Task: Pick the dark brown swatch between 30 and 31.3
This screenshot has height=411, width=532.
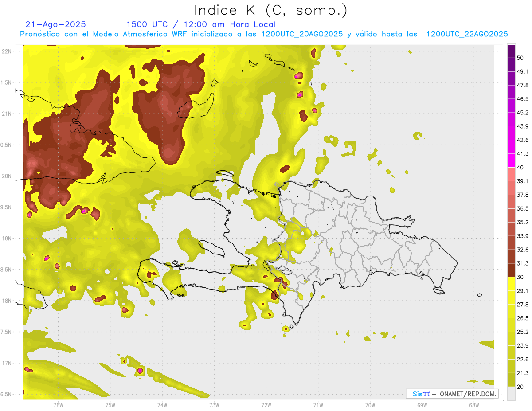Action: [x=511, y=270]
